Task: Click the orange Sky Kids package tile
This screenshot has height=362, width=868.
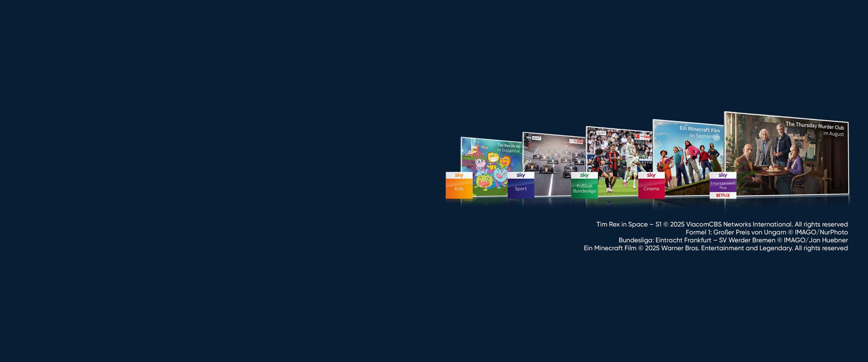Action: coord(459,186)
